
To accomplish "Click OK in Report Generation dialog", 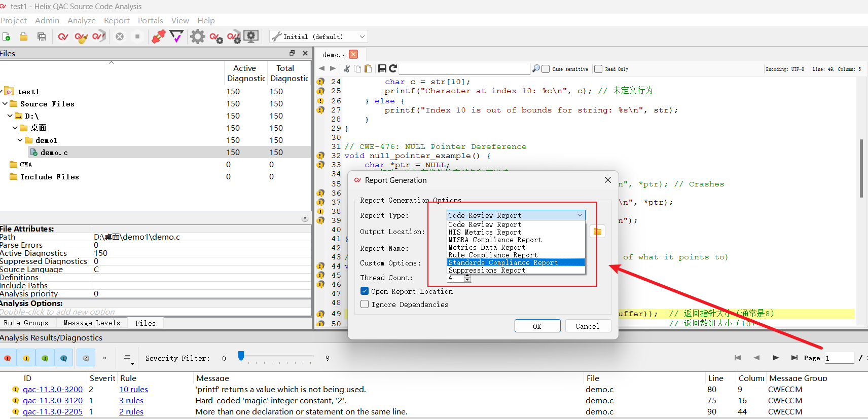I will coord(537,326).
